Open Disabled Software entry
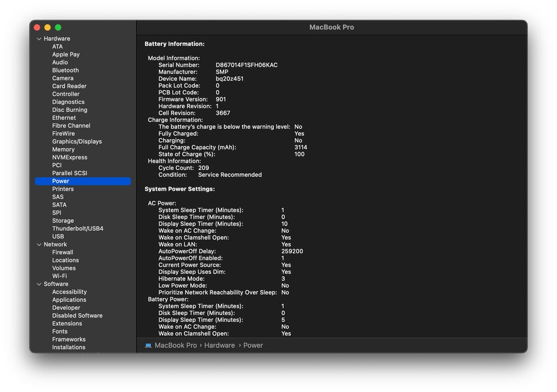The width and height of the screenshot is (557, 392). (x=77, y=315)
